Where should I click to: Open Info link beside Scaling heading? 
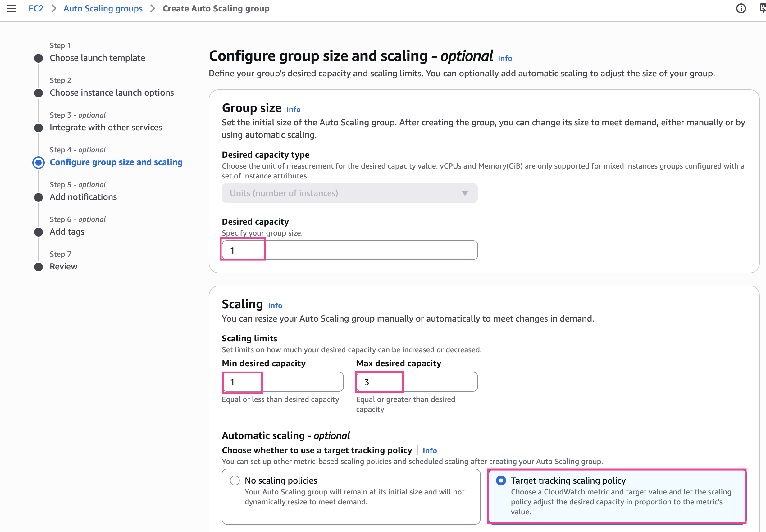(x=275, y=306)
